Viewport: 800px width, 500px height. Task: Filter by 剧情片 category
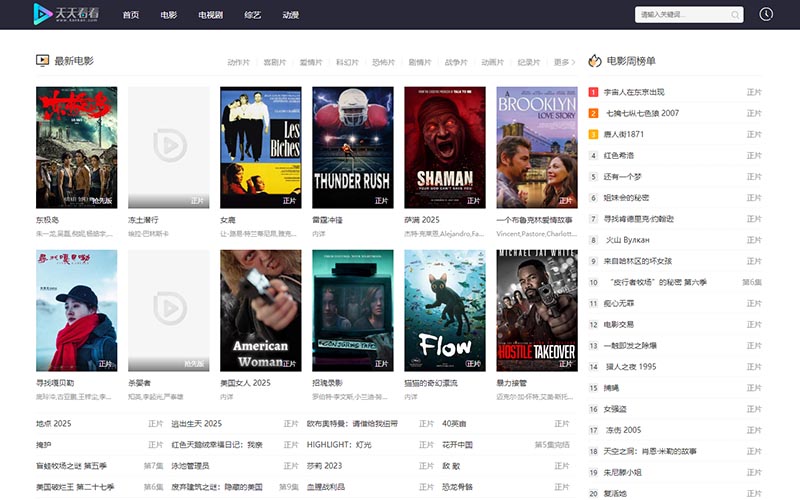point(419,62)
